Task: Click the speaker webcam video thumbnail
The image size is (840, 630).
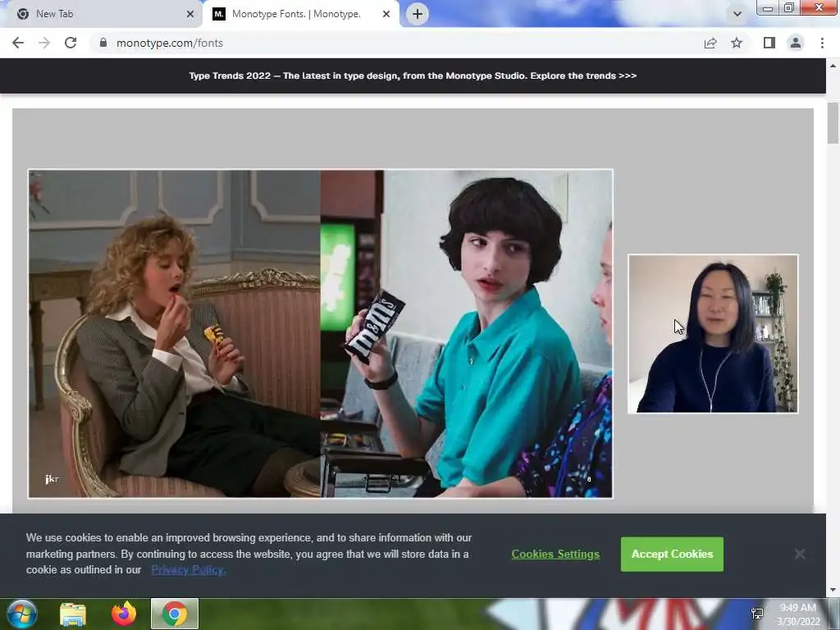Action: [713, 334]
